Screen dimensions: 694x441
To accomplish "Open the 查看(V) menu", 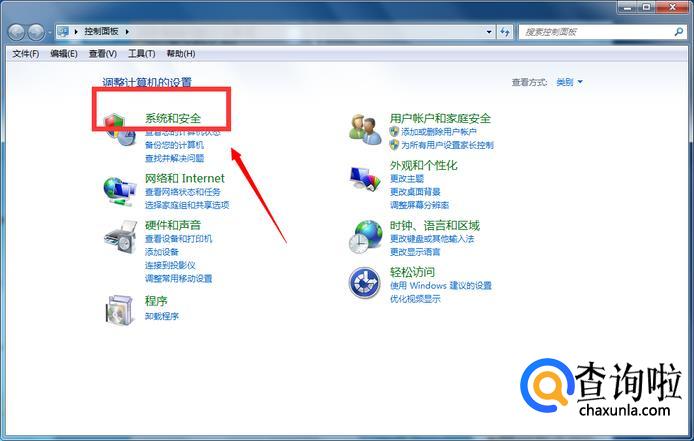I will tap(103, 54).
